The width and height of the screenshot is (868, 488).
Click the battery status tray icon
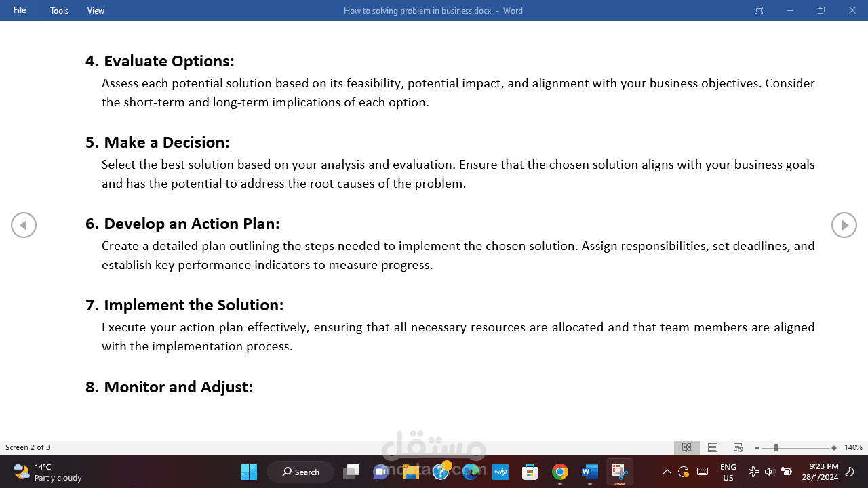[x=787, y=472]
